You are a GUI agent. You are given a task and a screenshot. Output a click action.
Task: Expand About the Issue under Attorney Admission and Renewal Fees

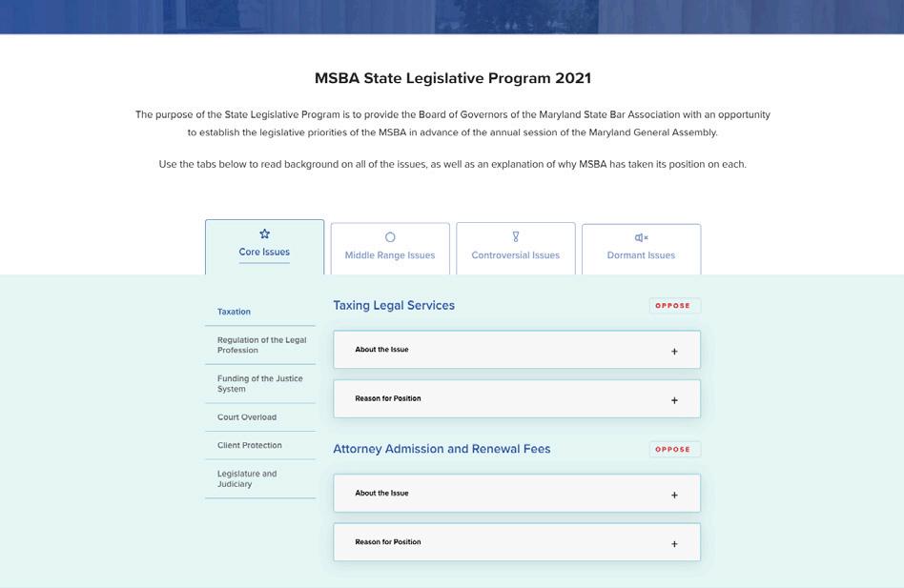point(517,494)
